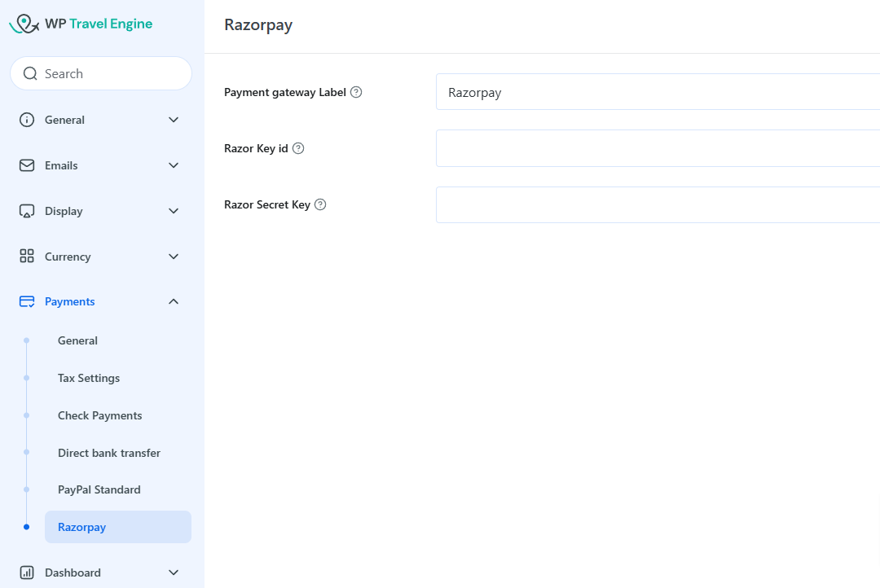Expand the Emails section chevron

174,165
